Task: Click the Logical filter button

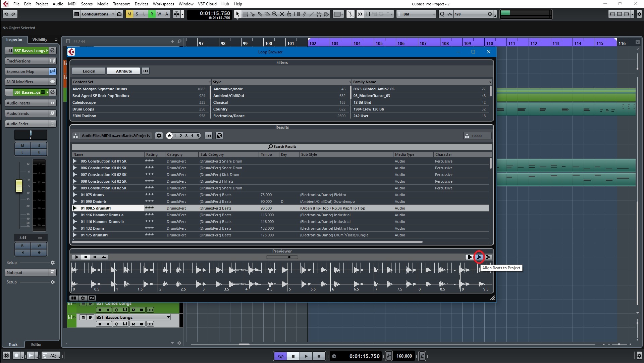Action: click(x=89, y=71)
